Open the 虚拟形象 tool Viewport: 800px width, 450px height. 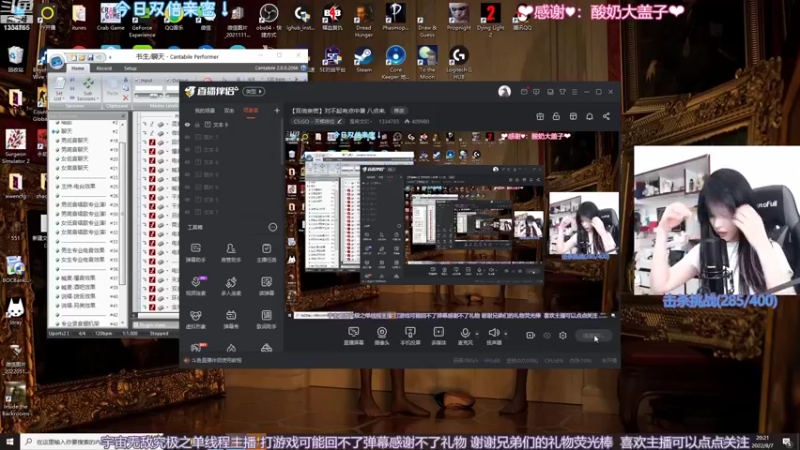tap(195, 319)
